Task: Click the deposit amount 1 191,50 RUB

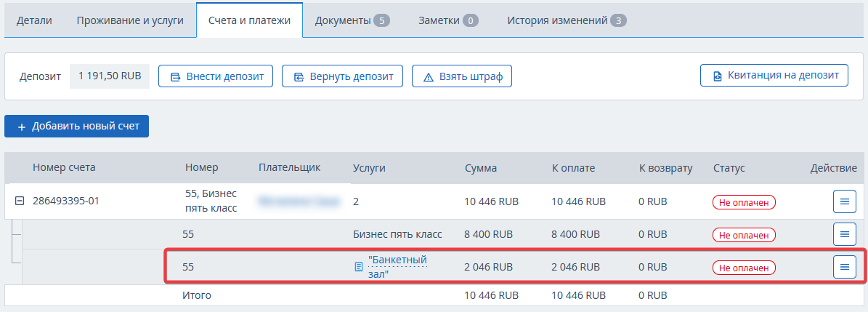Action: (110, 76)
